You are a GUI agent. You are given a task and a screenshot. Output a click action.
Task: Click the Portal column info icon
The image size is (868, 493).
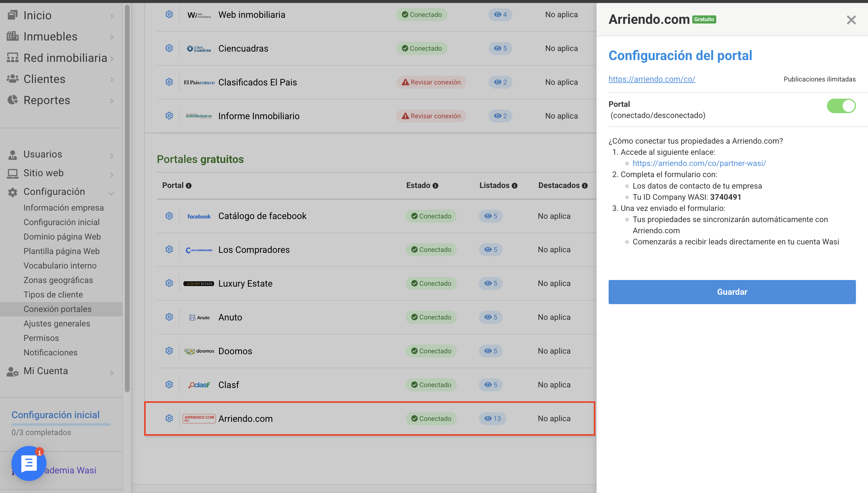[x=189, y=186]
